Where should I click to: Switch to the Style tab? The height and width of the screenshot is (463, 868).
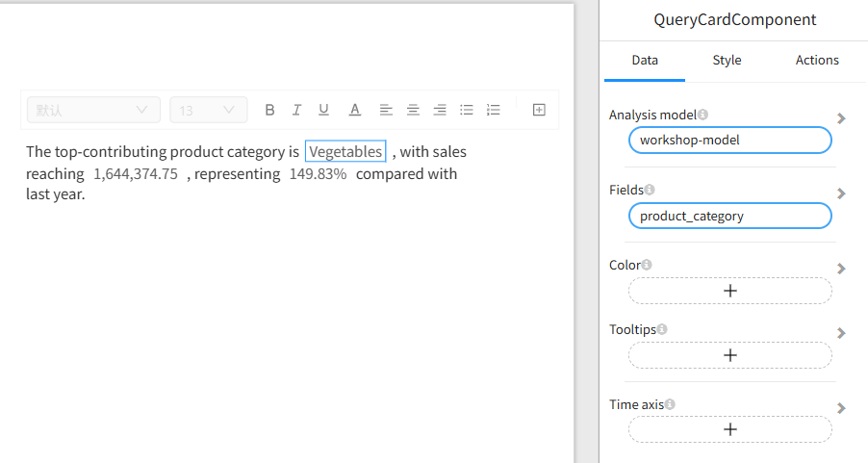pos(727,60)
